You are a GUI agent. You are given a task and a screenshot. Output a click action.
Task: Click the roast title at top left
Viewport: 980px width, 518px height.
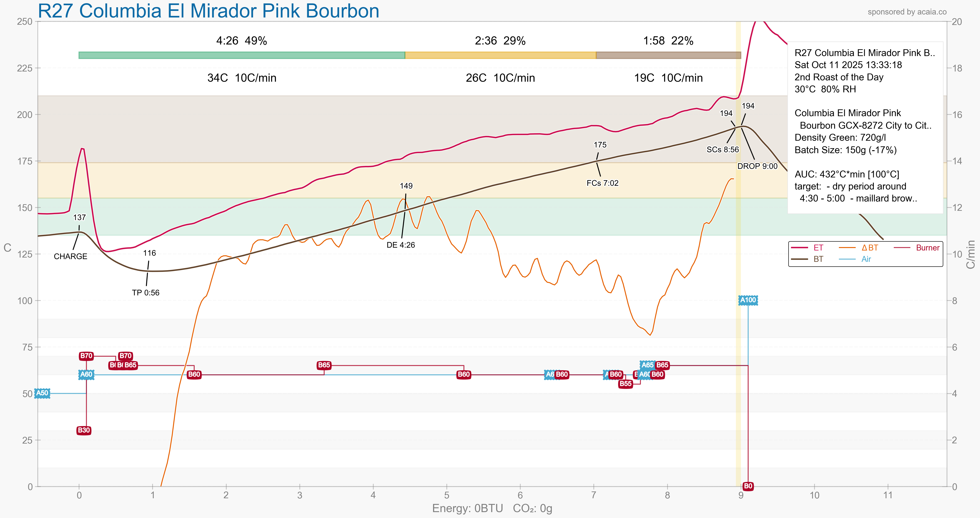(208, 11)
